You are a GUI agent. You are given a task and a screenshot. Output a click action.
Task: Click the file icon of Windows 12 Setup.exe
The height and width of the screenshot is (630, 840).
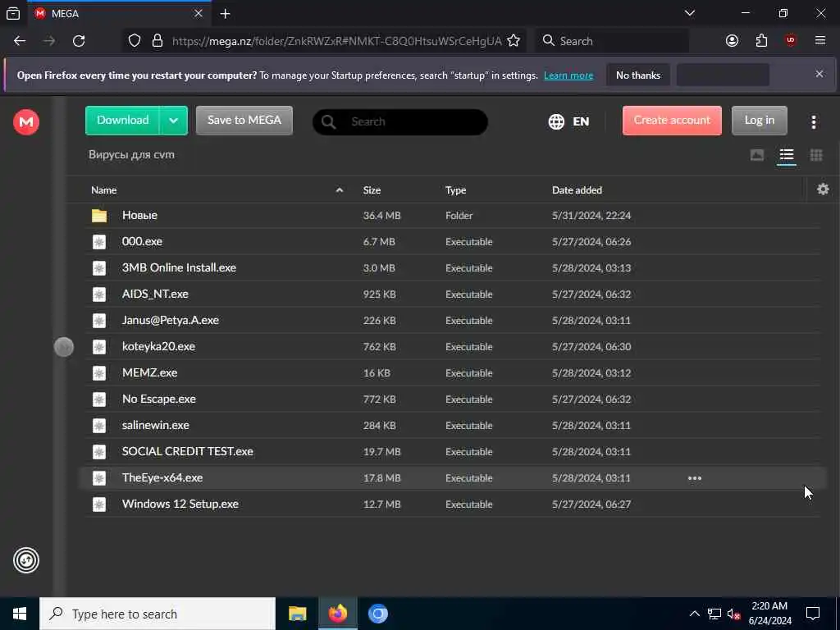[x=99, y=504]
